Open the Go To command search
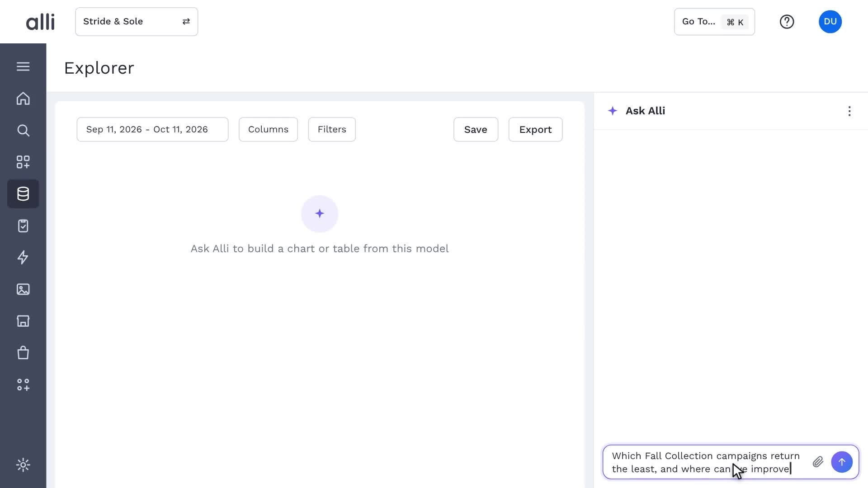 714,22
